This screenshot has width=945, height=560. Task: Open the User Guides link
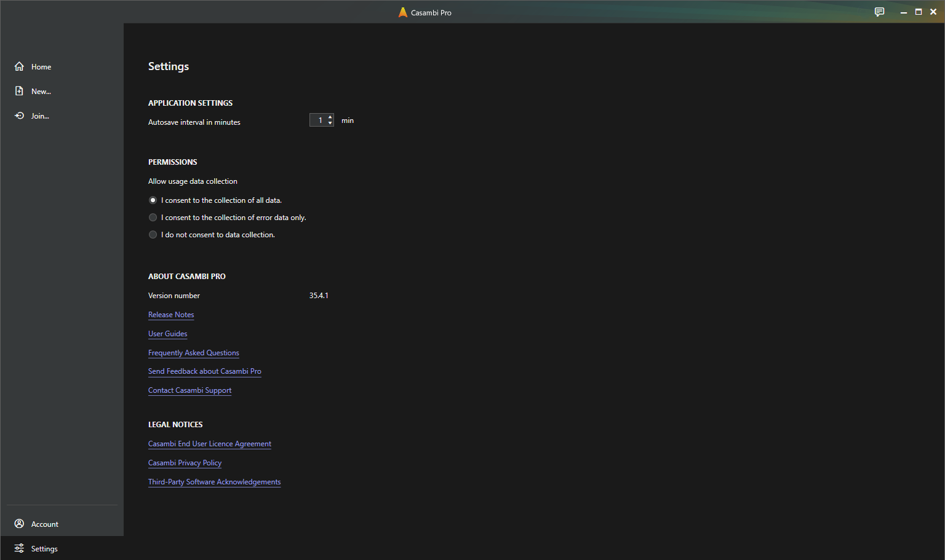coord(167,334)
